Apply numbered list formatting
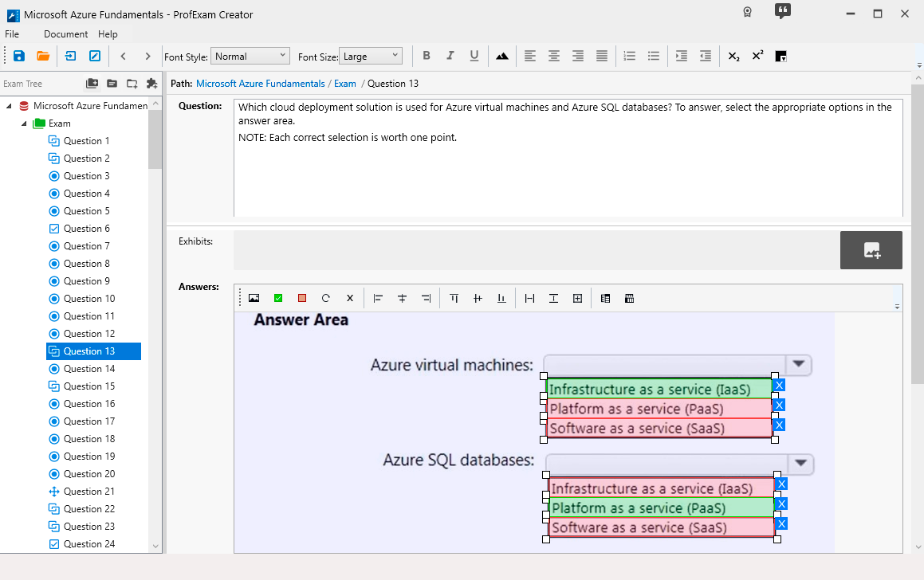This screenshot has width=924, height=580. [x=629, y=56]
